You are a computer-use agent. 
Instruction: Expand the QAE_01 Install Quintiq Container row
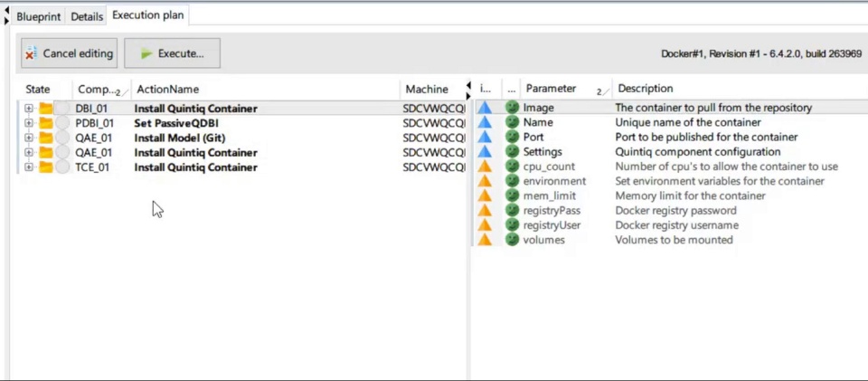[x=29, y=153]
